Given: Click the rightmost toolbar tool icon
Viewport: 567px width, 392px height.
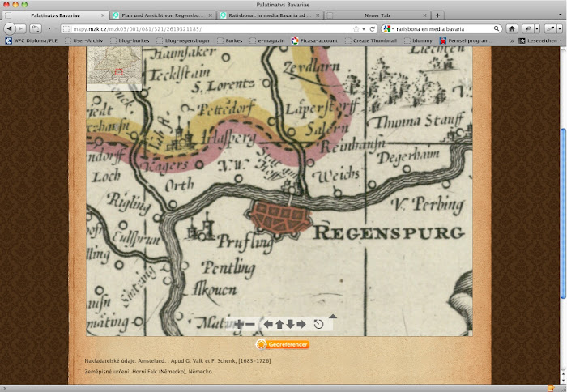Looking at the screenshot, I should [x=552, y=28].
